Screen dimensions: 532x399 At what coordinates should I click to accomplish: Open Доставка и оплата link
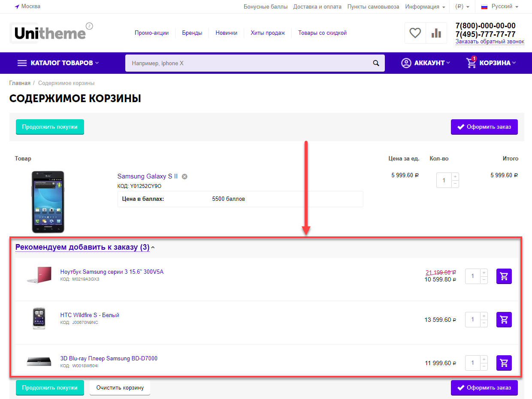coord(317,6)
